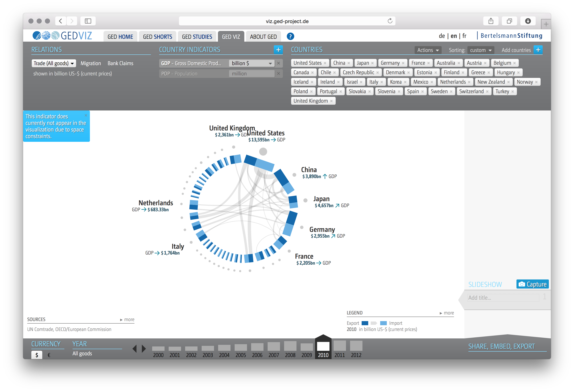Switch currency to Euro
574x392 pixels.
click(x=49, y=355)
